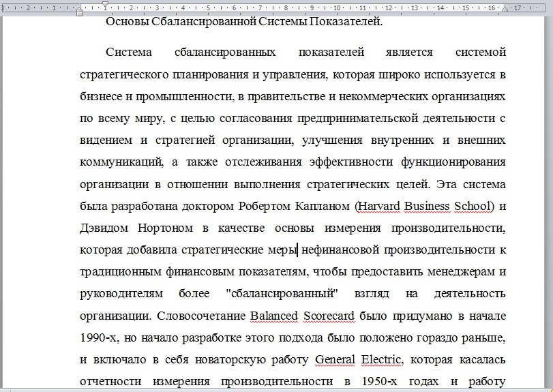The width and height of the screenshot is (553, 392).
Task: Click the text '1990-х'
Action: [x=98, y=338]
